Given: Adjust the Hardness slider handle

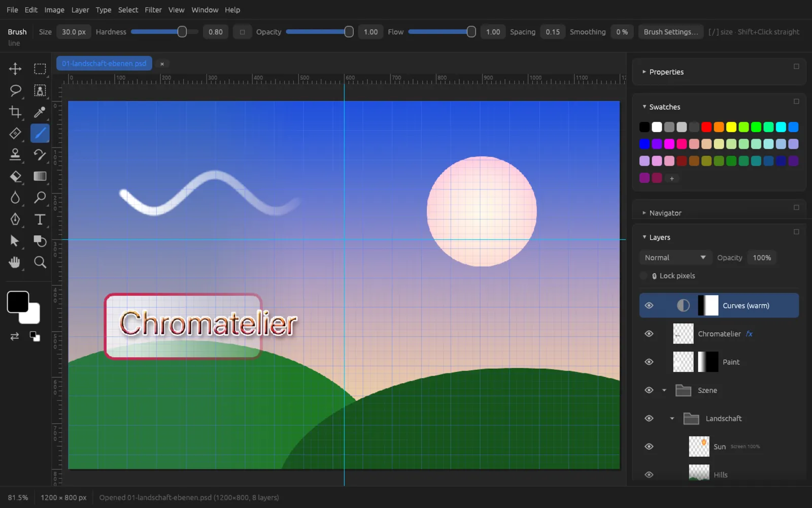Looking at the screenshot, I should [182, 32].
